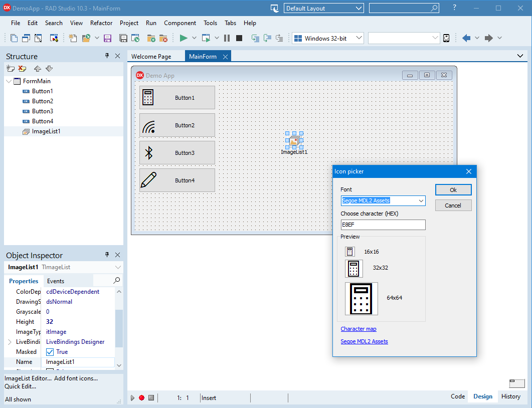The width and height of the screenshot is (532, 408).
Task: Click the Quick Edit... link
Action: [21, 386]
